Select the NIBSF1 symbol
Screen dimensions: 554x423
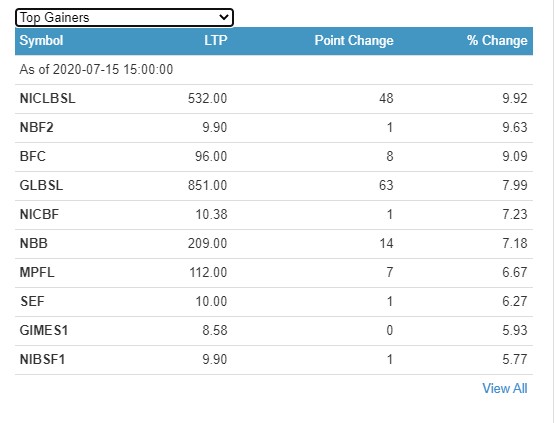click(x=42, y=359)
